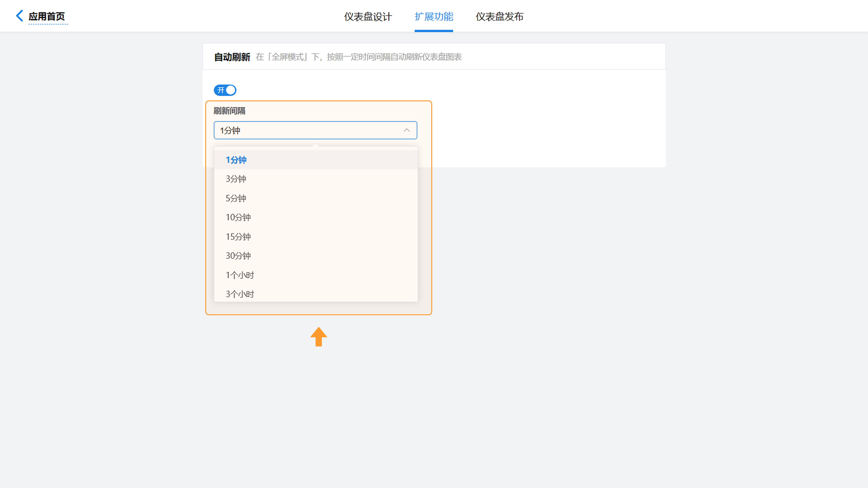Choose the 1个小时 option
The height and width of the screenshot is (488, 868).
tap(316, 275)
